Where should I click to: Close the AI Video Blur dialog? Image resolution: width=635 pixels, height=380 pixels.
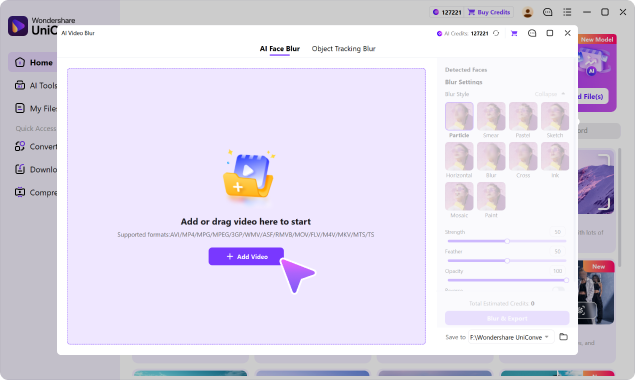point(567,33)
